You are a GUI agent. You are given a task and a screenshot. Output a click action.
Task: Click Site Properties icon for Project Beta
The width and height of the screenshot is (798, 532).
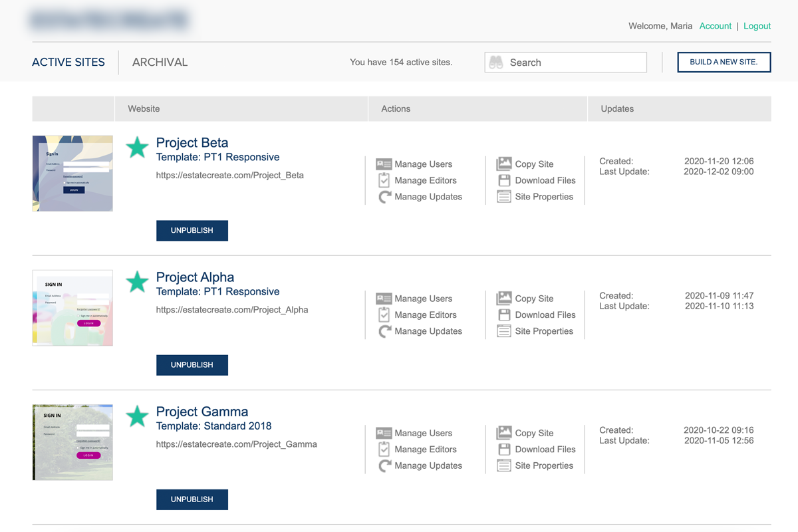pos(504,197)
